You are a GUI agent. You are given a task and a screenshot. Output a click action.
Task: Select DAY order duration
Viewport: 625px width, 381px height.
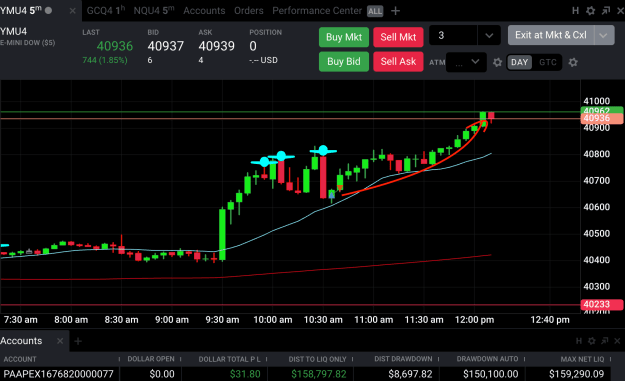click(519, 62)
